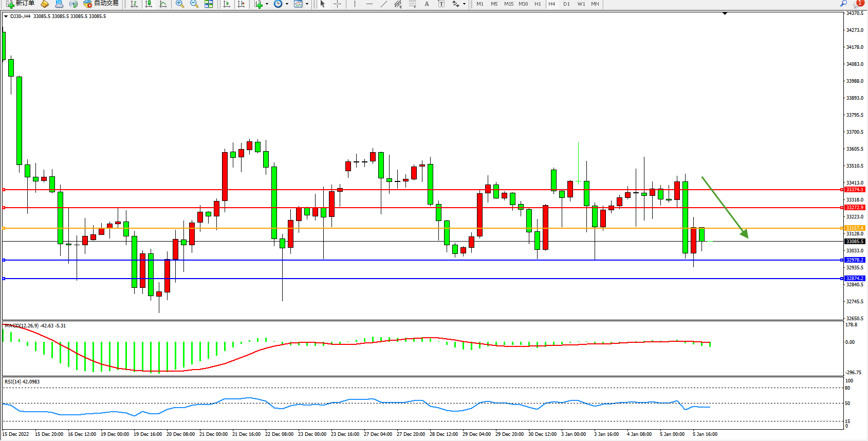The height and width of the screenshot is (441, 868).
Task: Select the trendline drawing tool
Action: pyautogui.click(x=383, y=4)
